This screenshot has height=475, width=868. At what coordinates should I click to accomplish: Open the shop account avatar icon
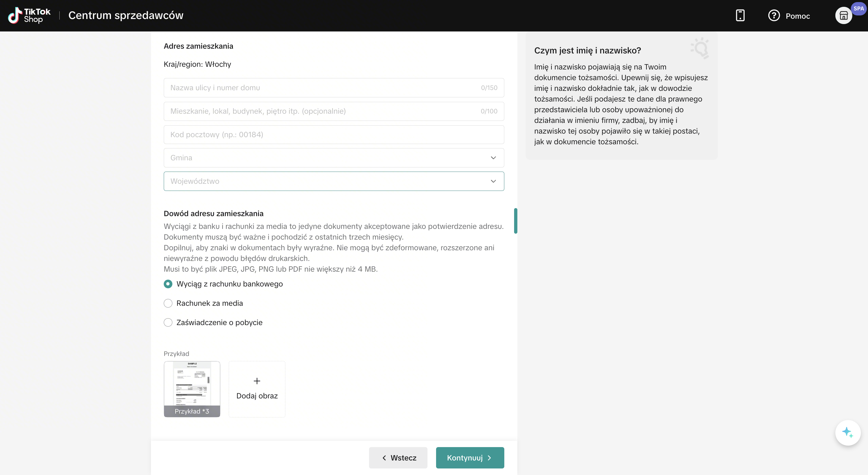[843, 15]
